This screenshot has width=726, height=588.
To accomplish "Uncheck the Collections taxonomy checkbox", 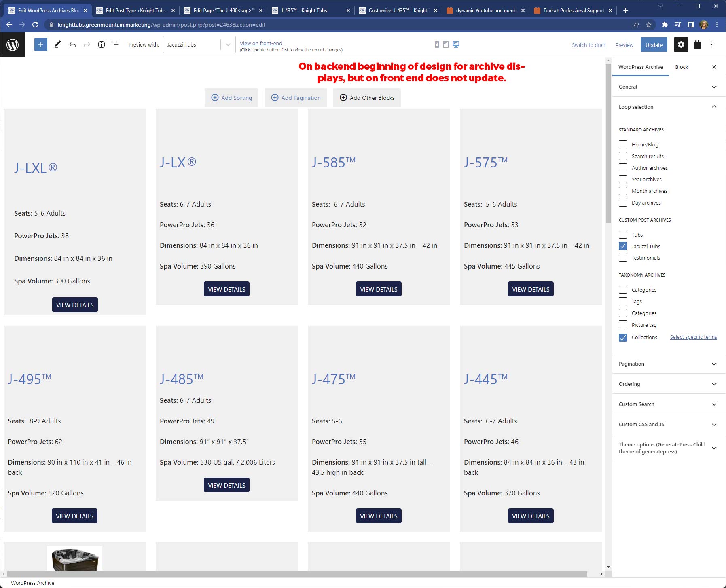I will (x=623, y=337).
